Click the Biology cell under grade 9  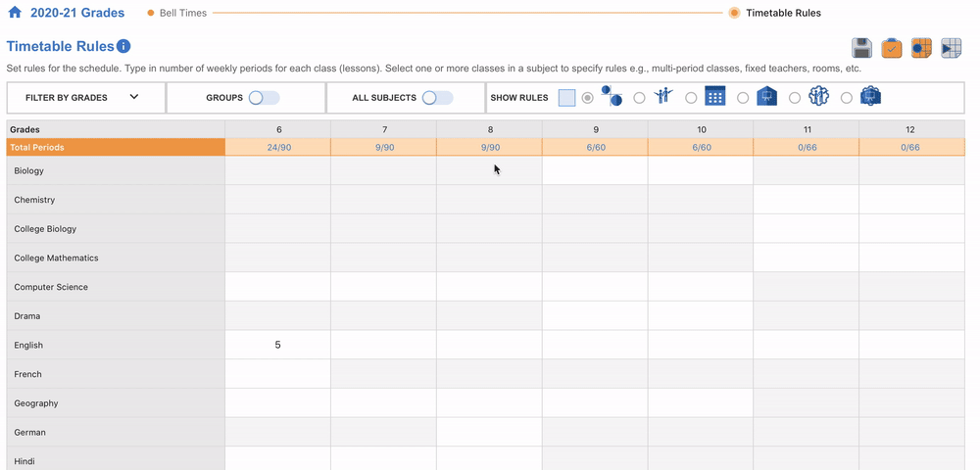[595, 170]
